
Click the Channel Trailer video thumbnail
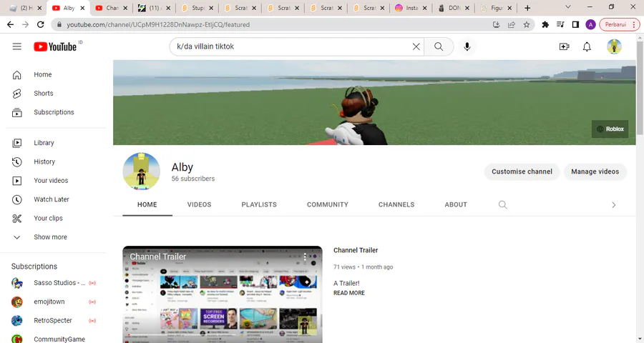[x=223, y=294]
